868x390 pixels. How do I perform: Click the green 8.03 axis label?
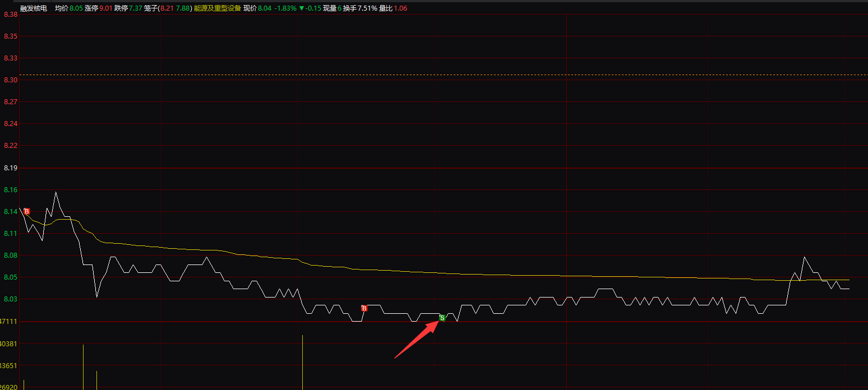(11, 299)
